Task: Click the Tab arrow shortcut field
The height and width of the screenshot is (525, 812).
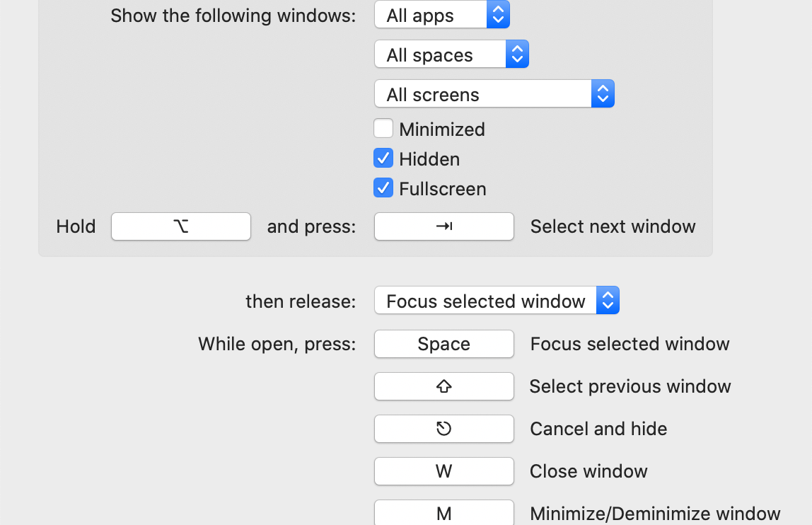Action: (x=443, y=226)
